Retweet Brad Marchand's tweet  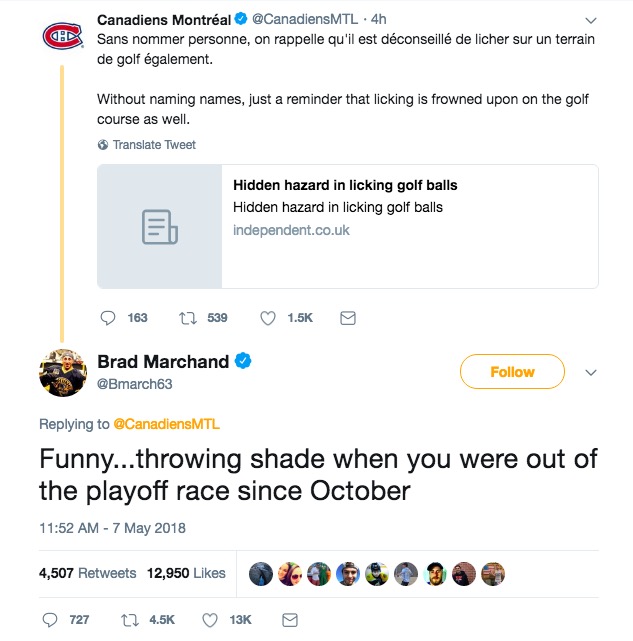click(x=131, y=620)
